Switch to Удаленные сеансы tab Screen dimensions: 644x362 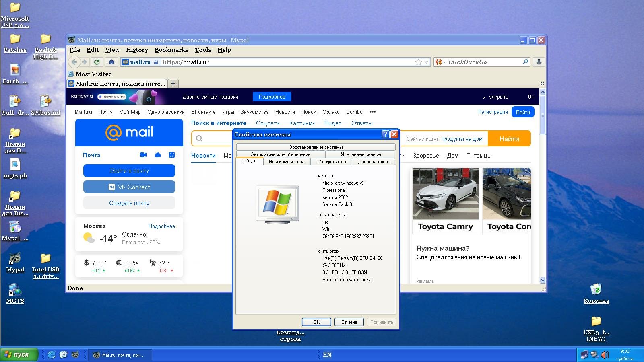(361, 154)
